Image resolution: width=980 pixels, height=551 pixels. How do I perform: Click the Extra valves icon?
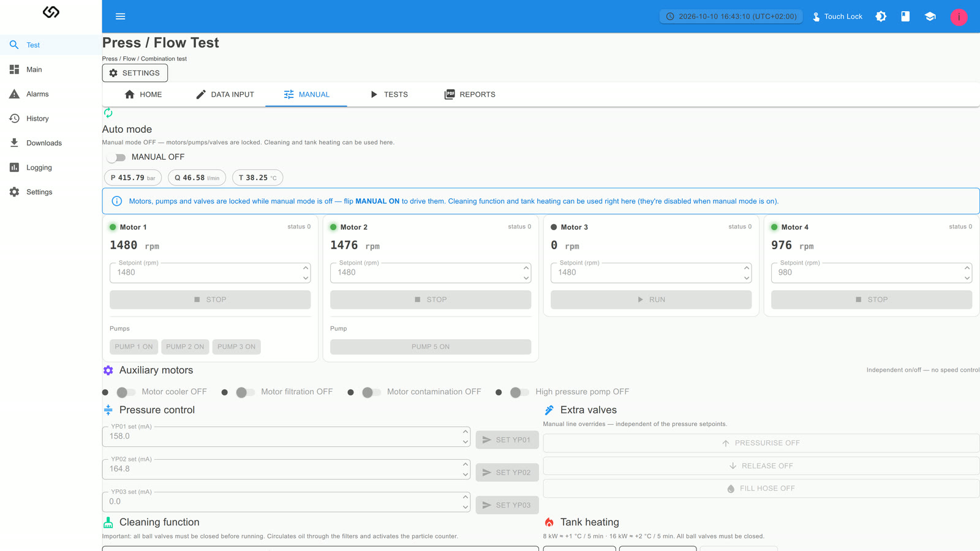pos(549,410)
